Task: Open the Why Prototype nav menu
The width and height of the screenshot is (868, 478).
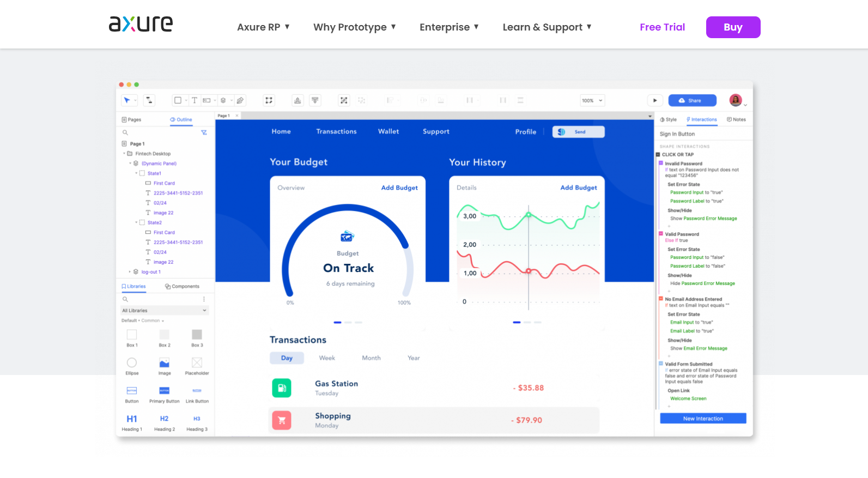Action: tap(355, 27)
